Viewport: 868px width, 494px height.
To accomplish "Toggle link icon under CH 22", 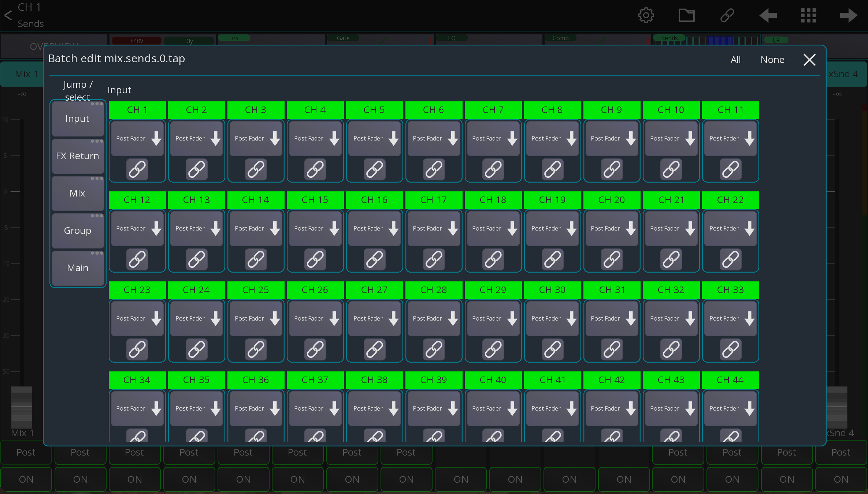I will click(x=731, y=259).
